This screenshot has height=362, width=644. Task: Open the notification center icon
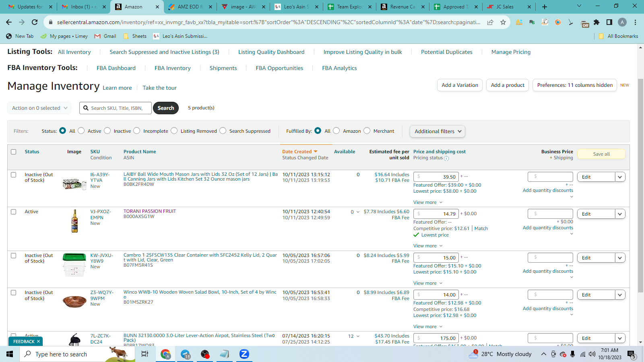click(631, 354)
